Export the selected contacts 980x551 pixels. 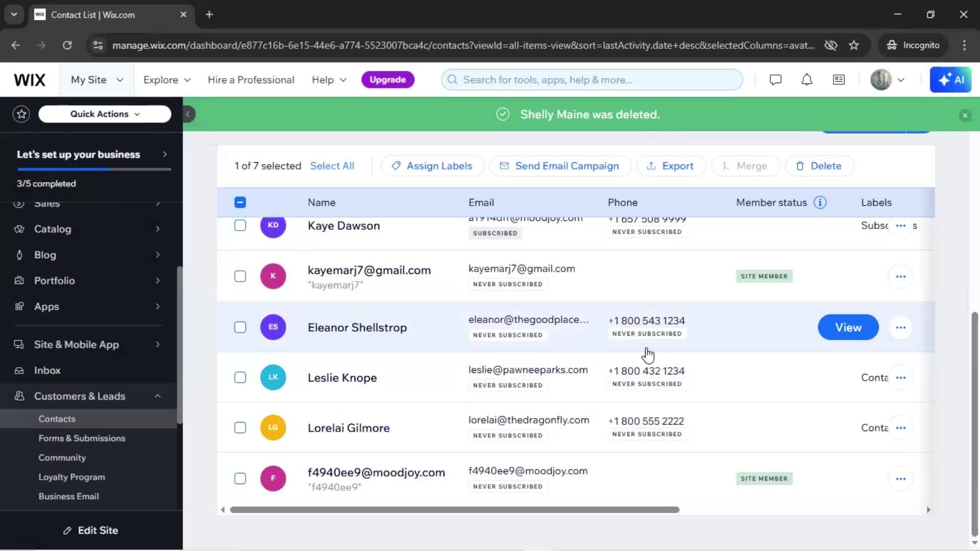(671, 166)
